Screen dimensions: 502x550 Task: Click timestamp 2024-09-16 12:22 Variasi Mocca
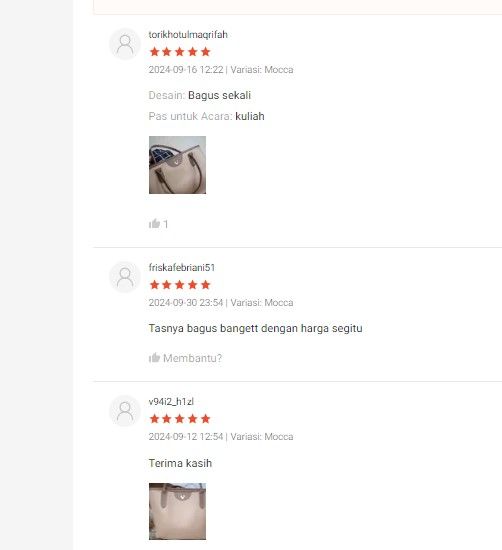coord(221,69)
